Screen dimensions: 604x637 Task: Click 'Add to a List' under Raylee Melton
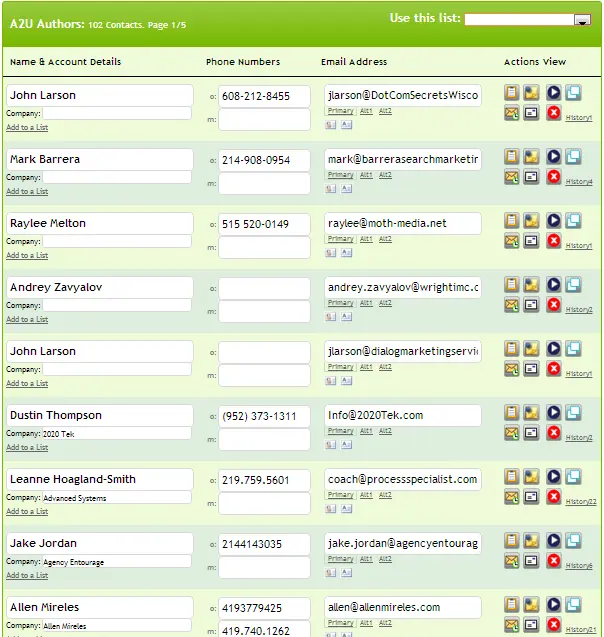(x=27, y=255)
